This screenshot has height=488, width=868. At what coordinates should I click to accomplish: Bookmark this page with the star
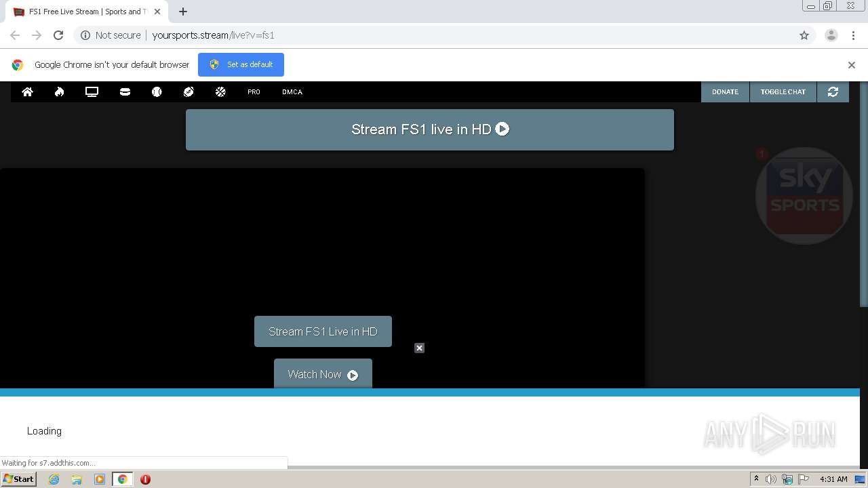tap(804, 35)
